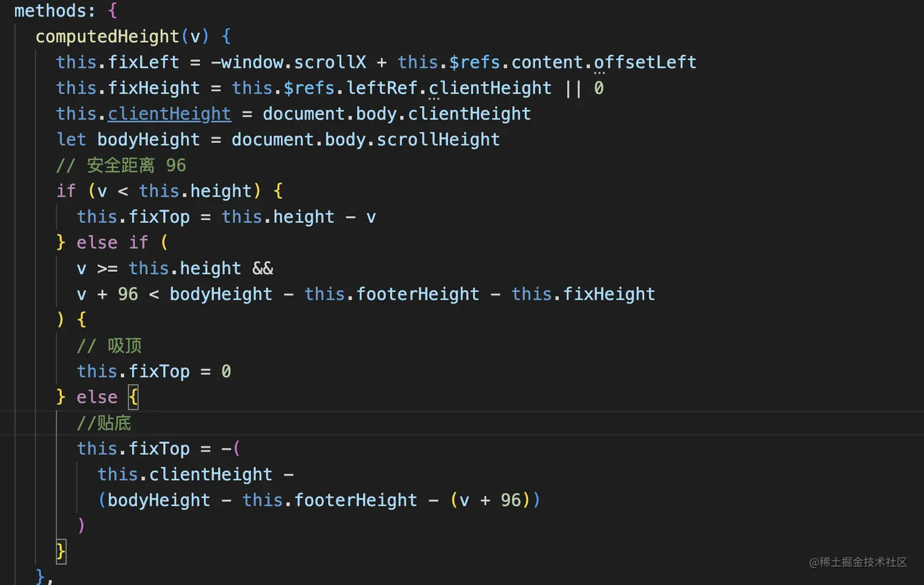
Task: Click the && operator after this.height
Action: tap(263, 269)
